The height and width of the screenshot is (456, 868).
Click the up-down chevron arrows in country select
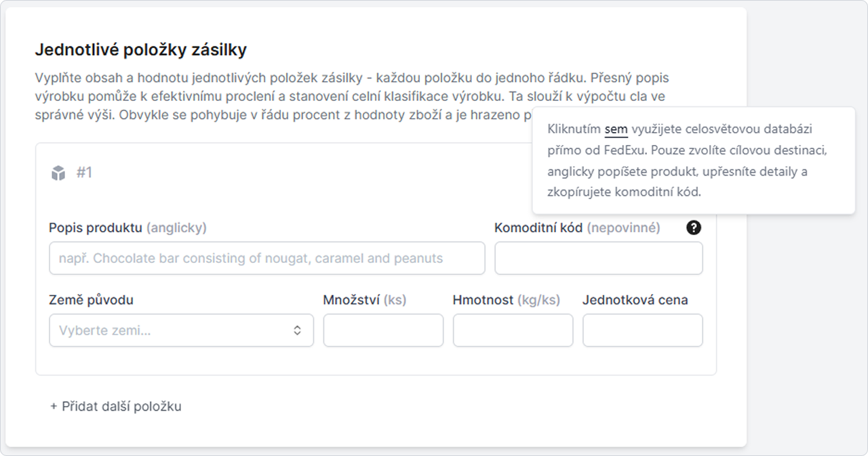point(297,331)
